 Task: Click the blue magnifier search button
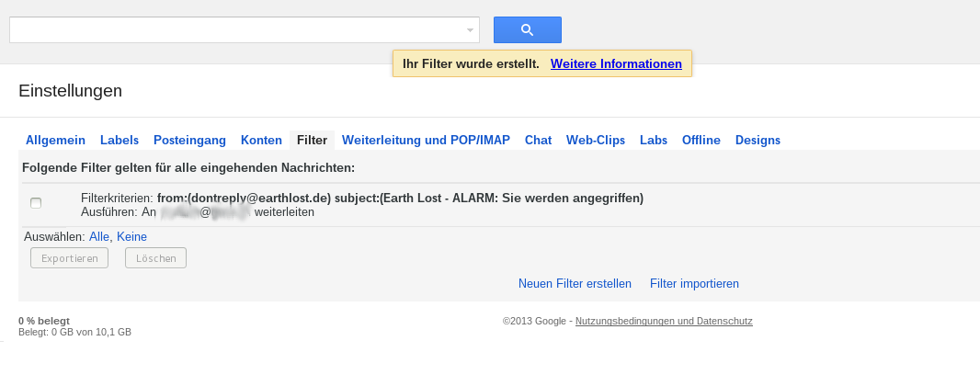pos(527,29)
